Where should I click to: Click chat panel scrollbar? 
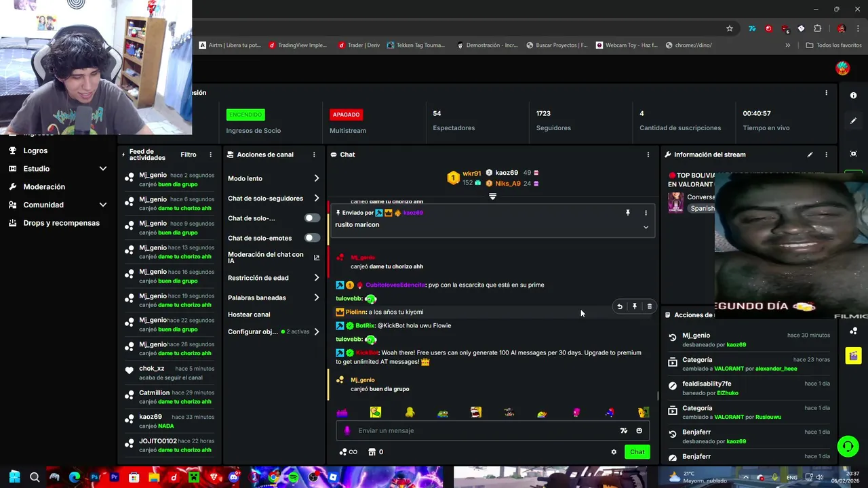(657, 396)
